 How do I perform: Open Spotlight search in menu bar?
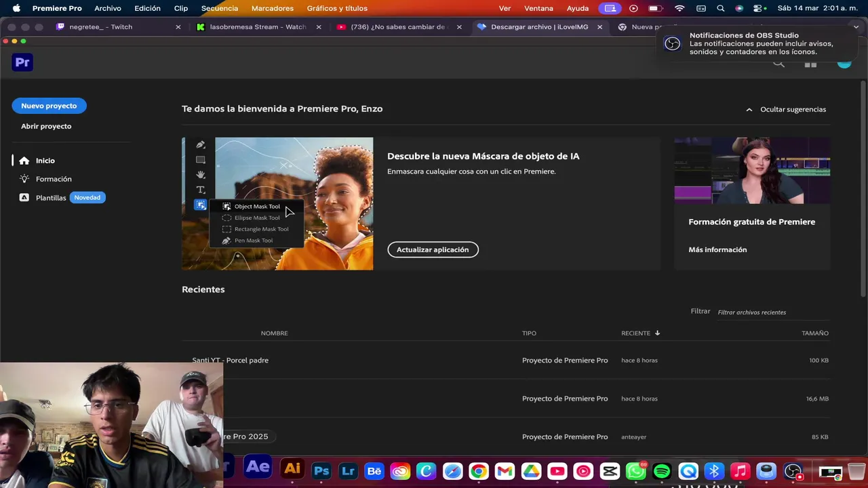coord(721,8)
